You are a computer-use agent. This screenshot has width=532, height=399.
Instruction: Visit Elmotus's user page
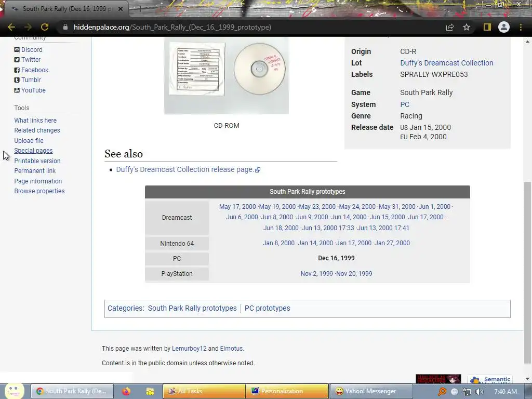click(x=231, y=349)
